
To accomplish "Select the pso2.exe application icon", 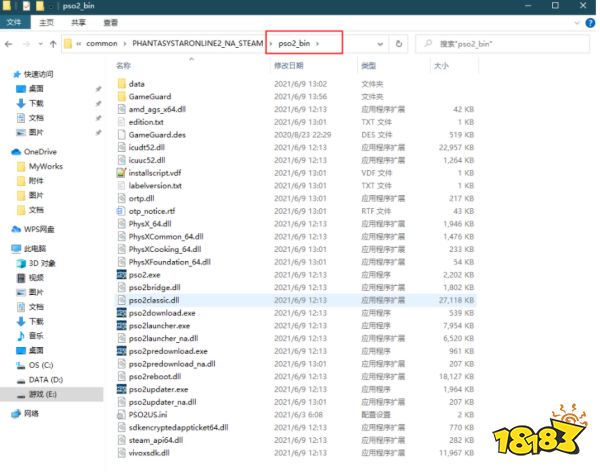I will [121, 274].
